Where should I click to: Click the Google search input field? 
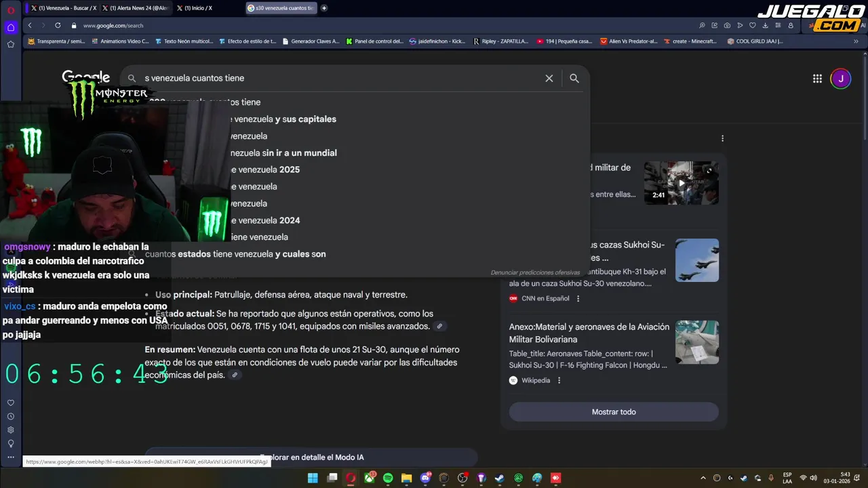(339, 78)
